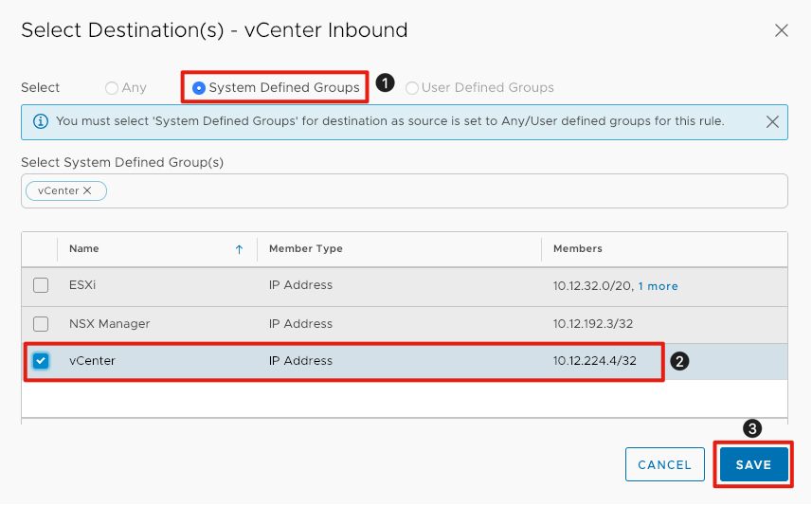Screen dimensions: 812x506
Task: Click the Member Type column header
Action: pos(306,249)
